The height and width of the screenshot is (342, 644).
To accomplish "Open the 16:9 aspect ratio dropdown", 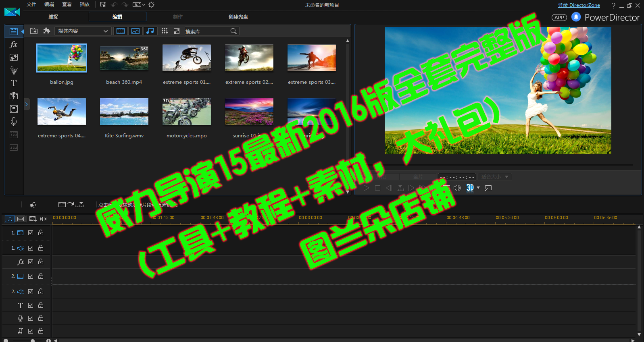I will (139, 5).
